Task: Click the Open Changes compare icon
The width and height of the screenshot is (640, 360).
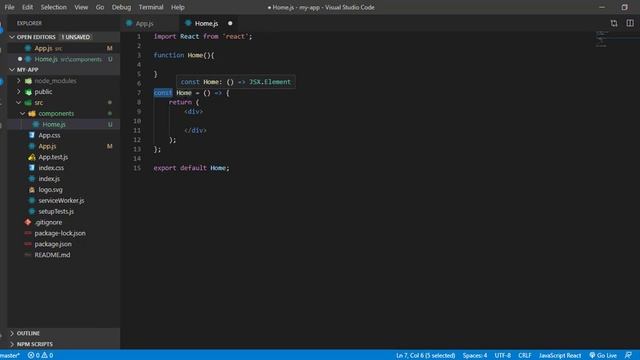Action: click(x=614, y=23)
